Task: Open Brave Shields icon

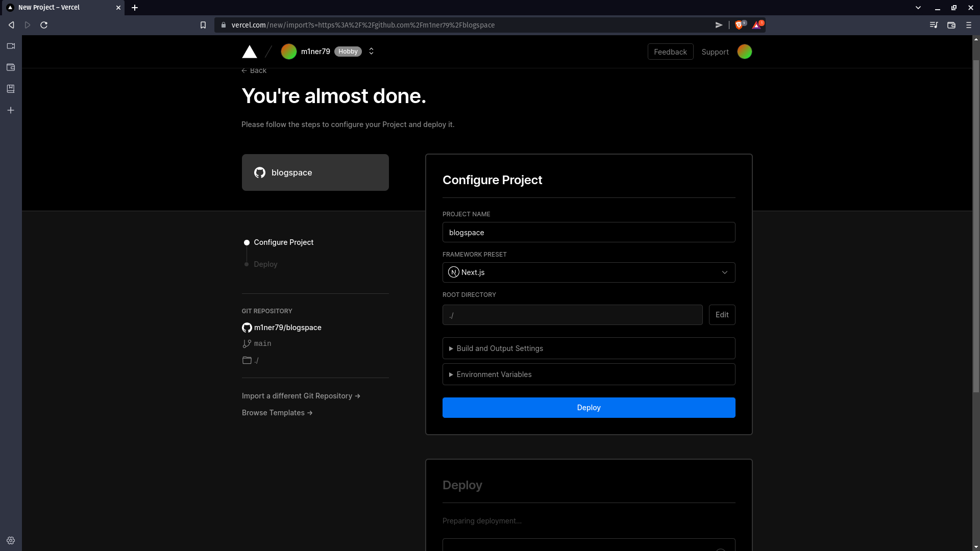Action: (740, 25)
